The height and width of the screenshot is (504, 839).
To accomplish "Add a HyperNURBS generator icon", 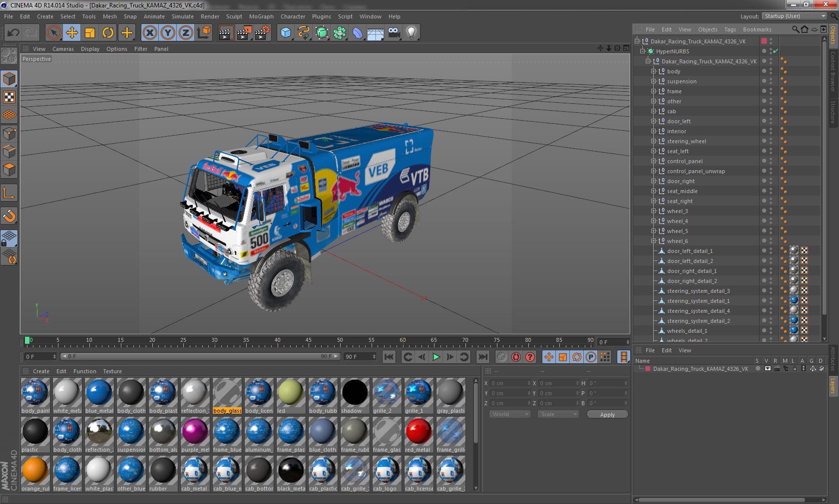I will coord(322,33).
